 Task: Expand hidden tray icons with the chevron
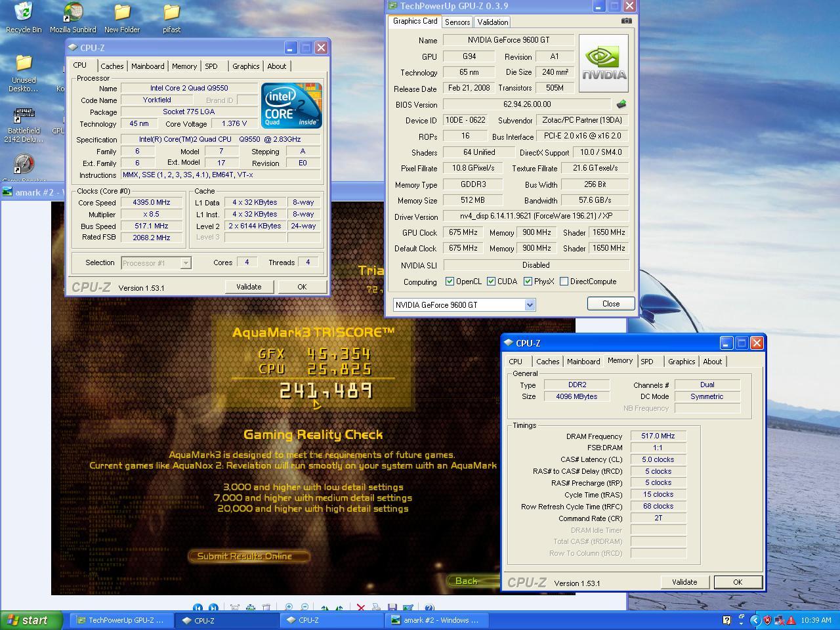point(755,620)
